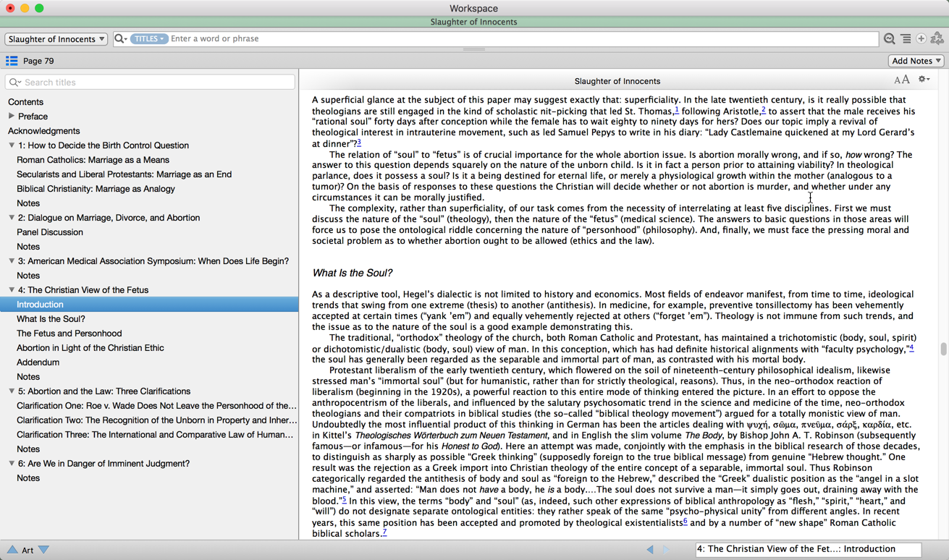Collapse chapter 5 Abortion and the Law

point(12,391)
